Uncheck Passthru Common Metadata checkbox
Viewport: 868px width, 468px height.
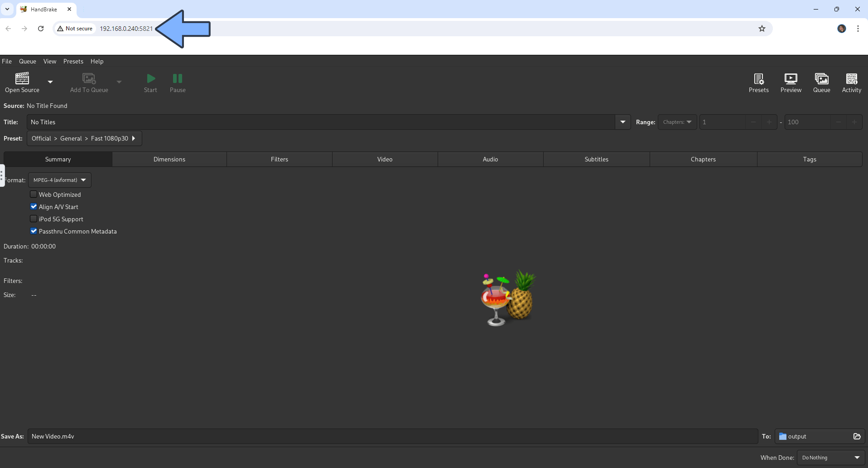coord(34,231)
